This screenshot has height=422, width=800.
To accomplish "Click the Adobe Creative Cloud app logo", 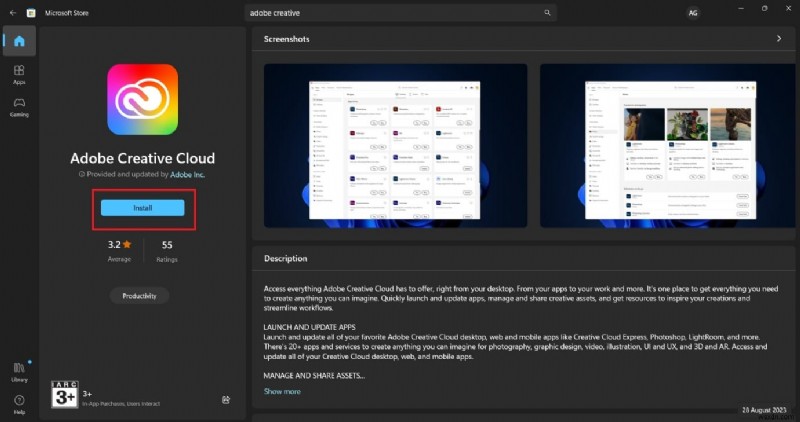I will 142,99.
